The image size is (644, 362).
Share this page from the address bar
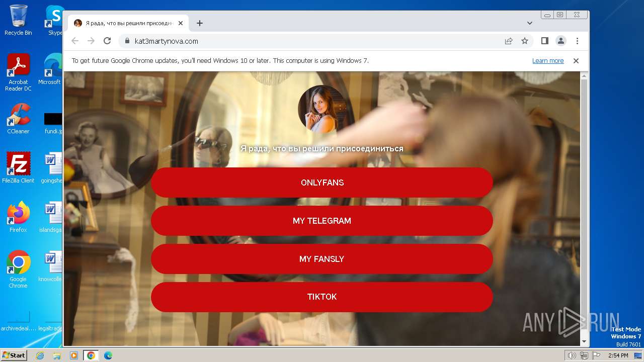click(x=509, y=41)
